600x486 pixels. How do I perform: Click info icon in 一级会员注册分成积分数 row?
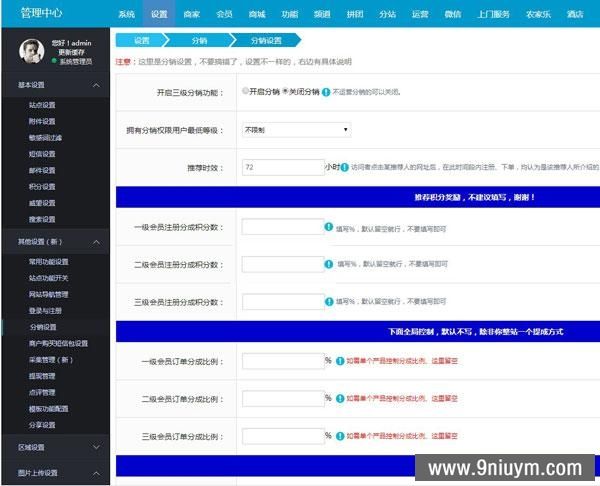click(x=328, y=227)
